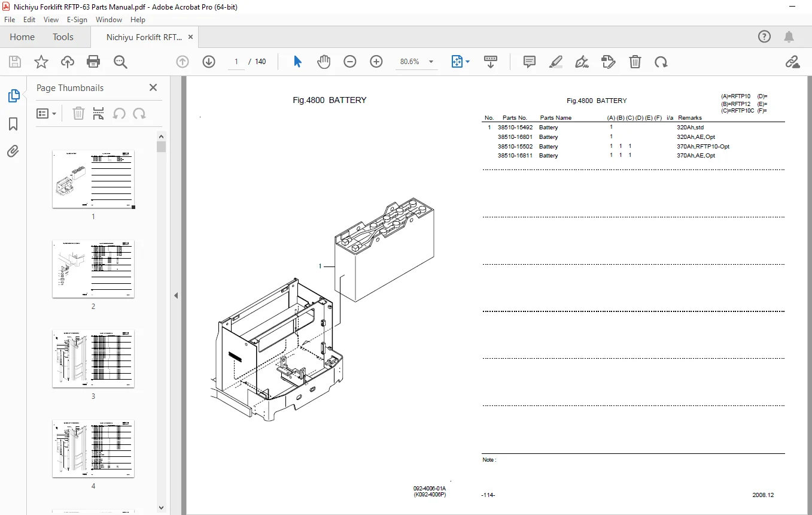Zoom out with the minus button
Screen dimensions: 812x515
tap(350, 62)
